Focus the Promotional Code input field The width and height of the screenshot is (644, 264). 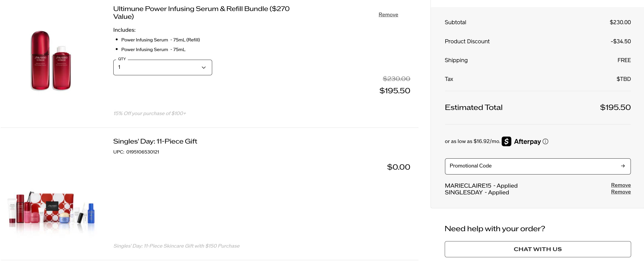click(532, 166)
